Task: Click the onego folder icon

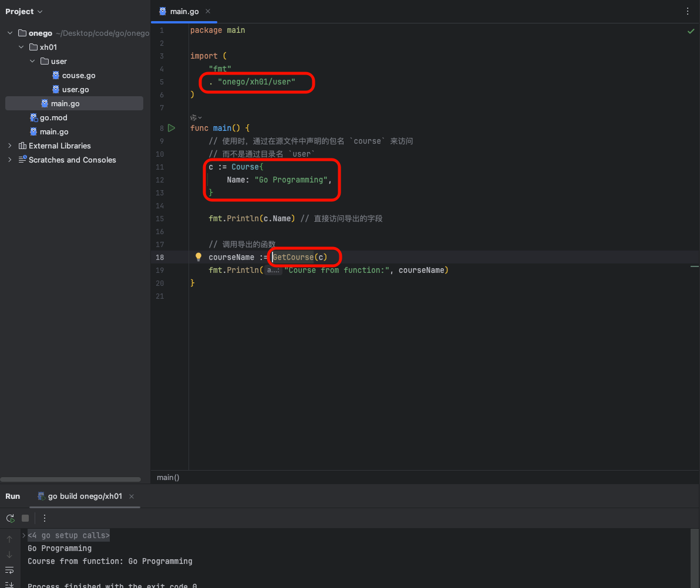Action: [22, 33]
